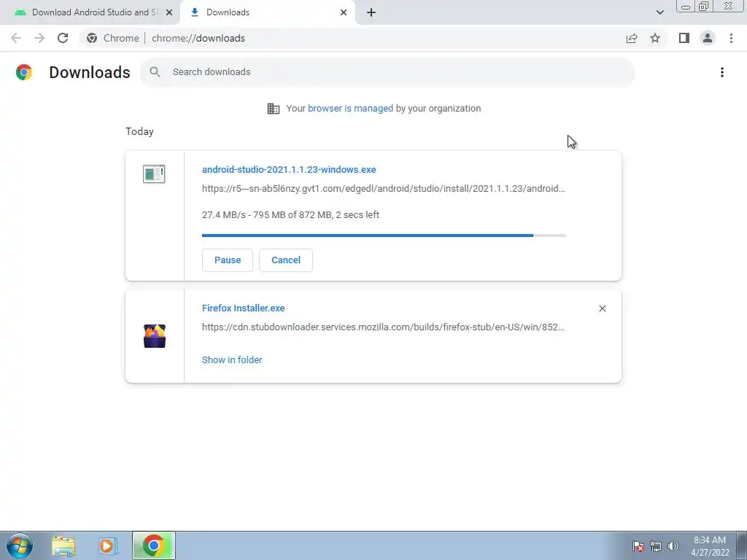Go forward with the forward arrow
The height and width of the screenshot is (560, 747).
pos(39,38)
